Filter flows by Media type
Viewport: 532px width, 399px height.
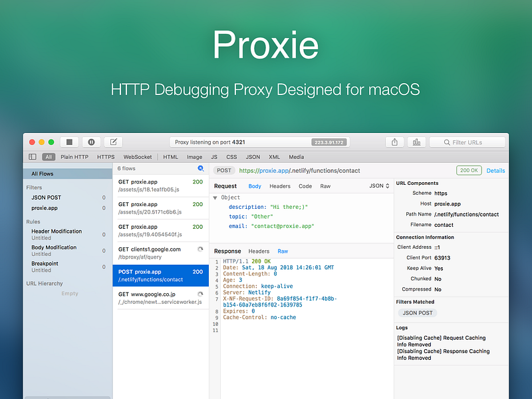[x=296, y=157]
